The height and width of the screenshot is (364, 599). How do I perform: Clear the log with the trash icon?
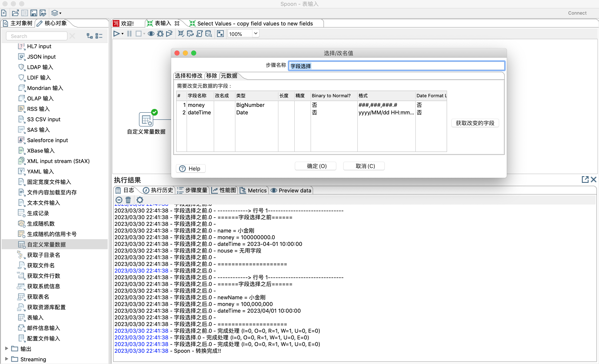pyautogui.click(x=128, y=200)
